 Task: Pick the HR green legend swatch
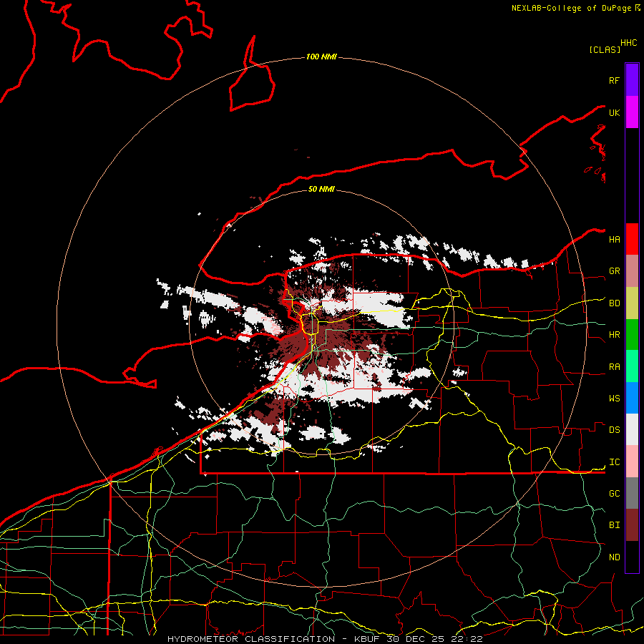click(x=632, y=334)
